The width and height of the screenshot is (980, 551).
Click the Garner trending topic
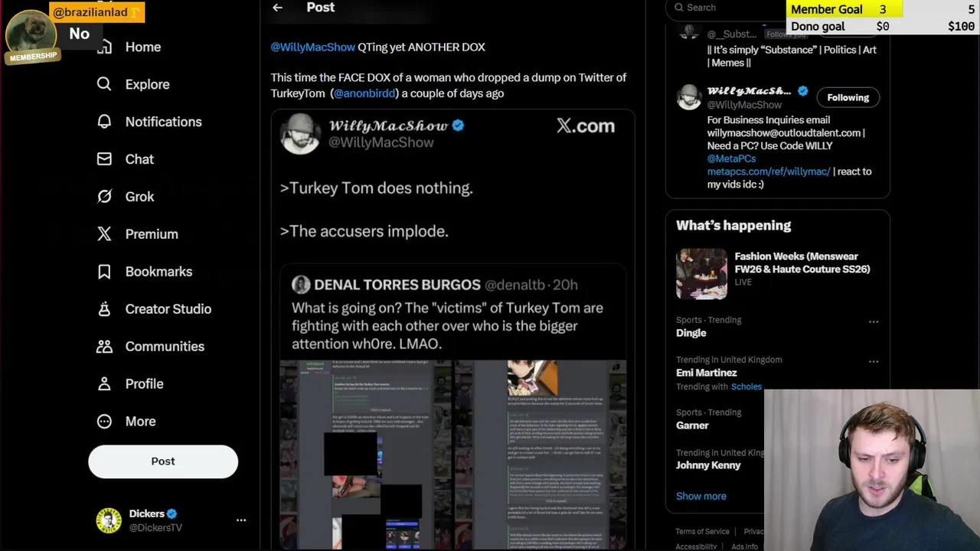tap(692, 425)
